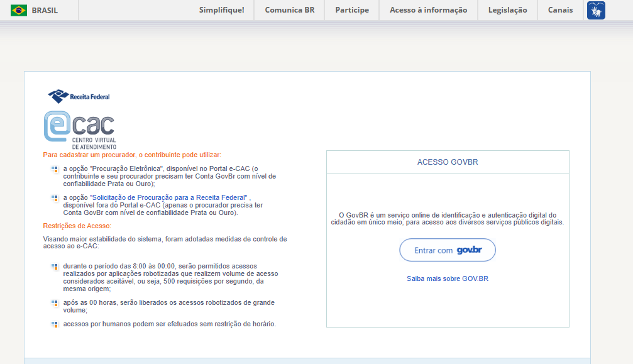This screenshot has width=633, height=364.
Task: Open the Comunica BR menu item
Action: coord(289,10)
